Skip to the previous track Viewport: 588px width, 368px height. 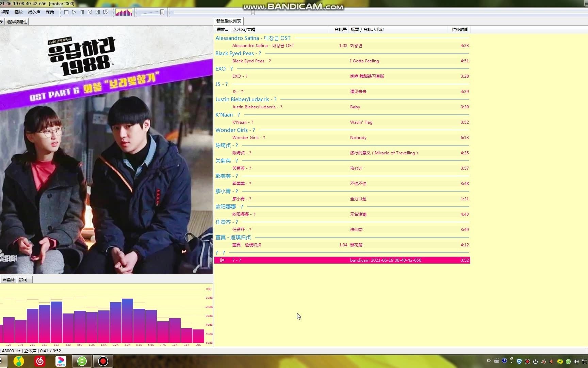tap(90, 12)
